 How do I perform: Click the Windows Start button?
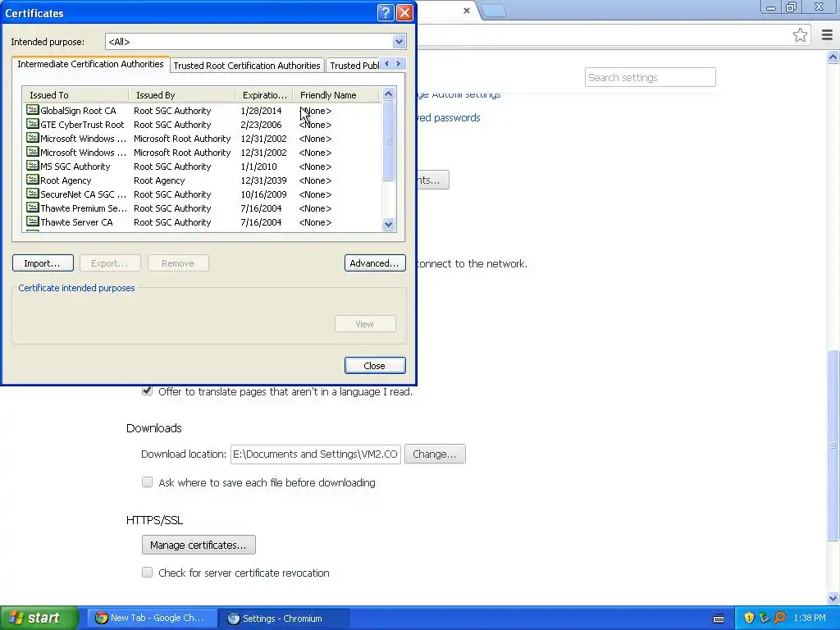pyautogui.click(x=39, y=618)
